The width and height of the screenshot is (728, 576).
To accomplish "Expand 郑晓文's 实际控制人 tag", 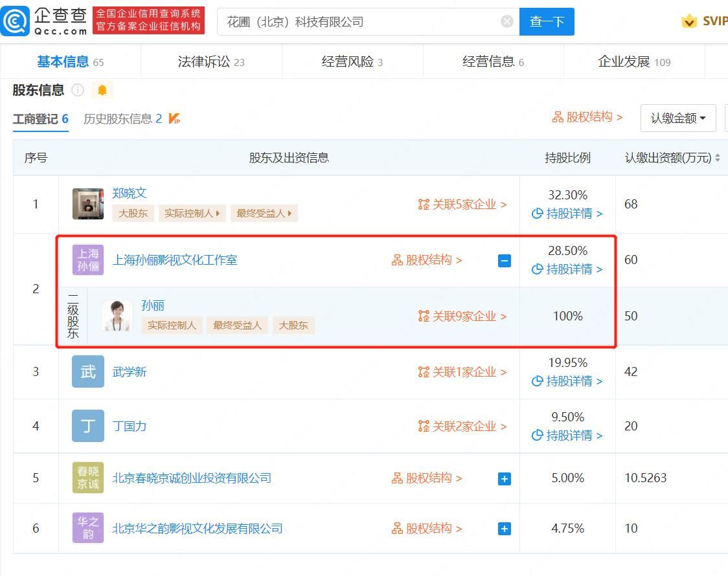I will coord(192,214).
